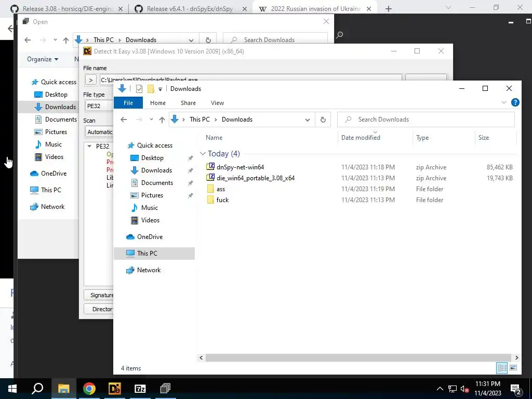Viewport: 532px width, 399px height.
Task: Open Windows Start menu
Action: tap(12, 389)
